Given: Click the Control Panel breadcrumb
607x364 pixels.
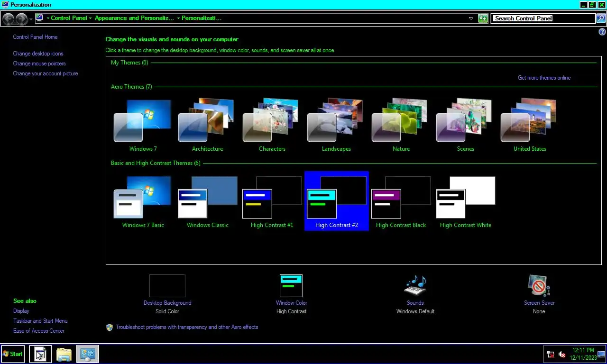Looking at the screenshot, I should (69, 18).
